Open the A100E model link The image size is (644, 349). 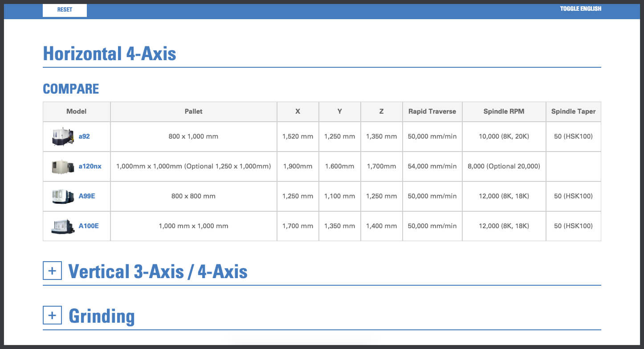point(89,226)
